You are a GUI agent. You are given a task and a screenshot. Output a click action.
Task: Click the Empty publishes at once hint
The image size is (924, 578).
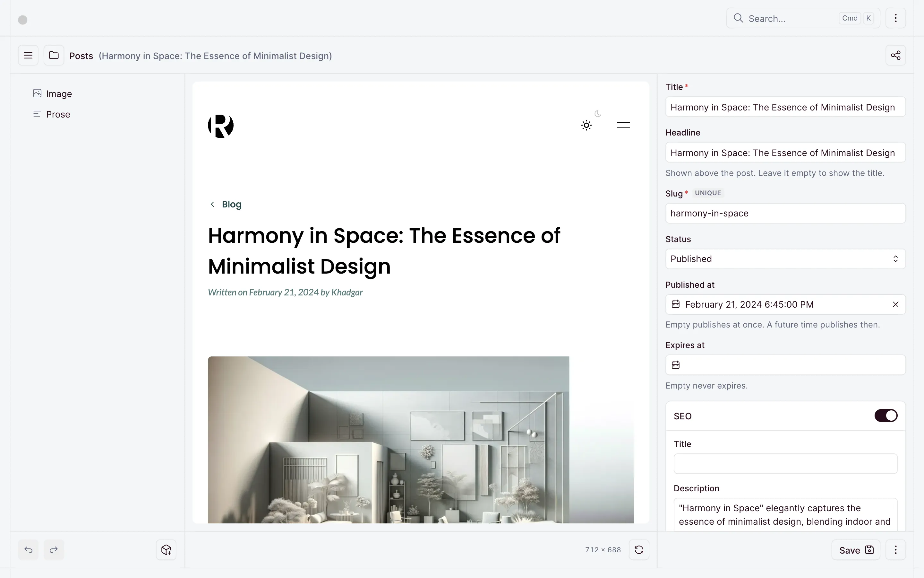pyautogui.click(x=773, y=325)
